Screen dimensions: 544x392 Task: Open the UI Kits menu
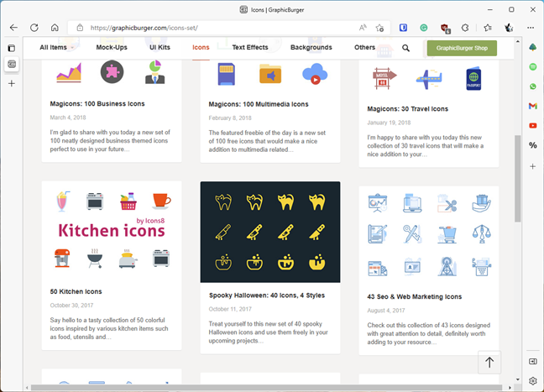(160, 48)
